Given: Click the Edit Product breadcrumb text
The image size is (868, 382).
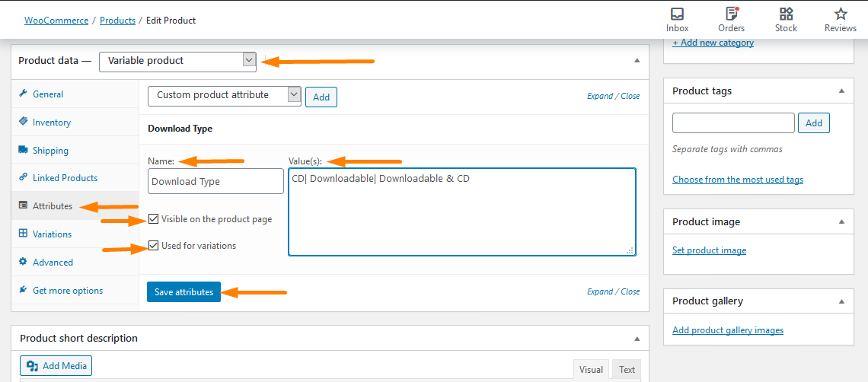Looking at the screenshot, I should 171,21.
